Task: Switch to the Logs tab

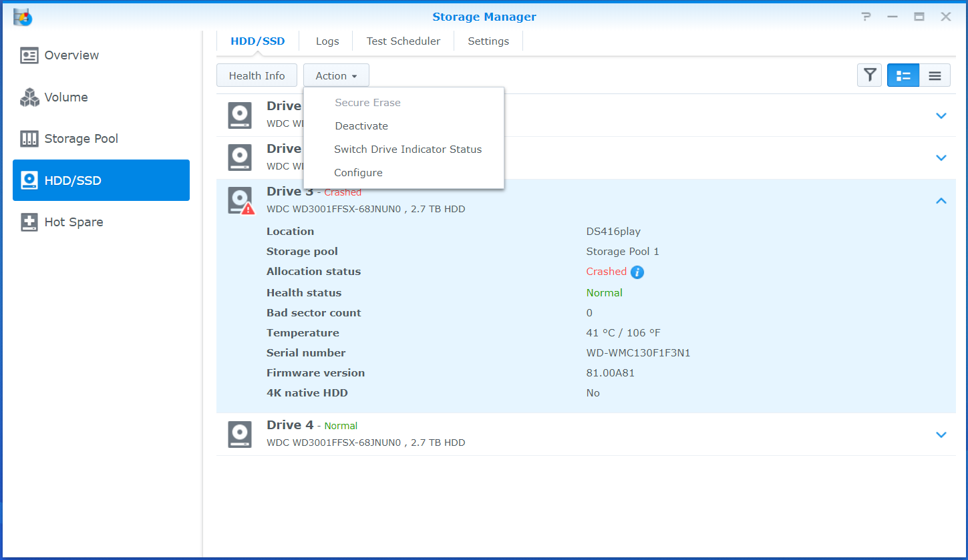Action: point(327,41)
